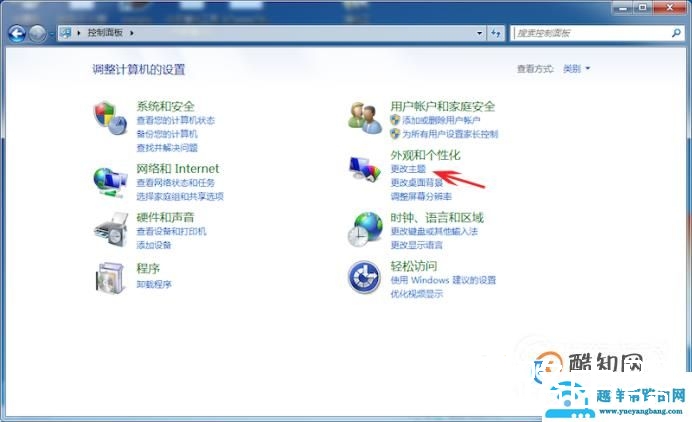Open 程序 category
Viewport: 692px width, 422px height.
point(148,268)
